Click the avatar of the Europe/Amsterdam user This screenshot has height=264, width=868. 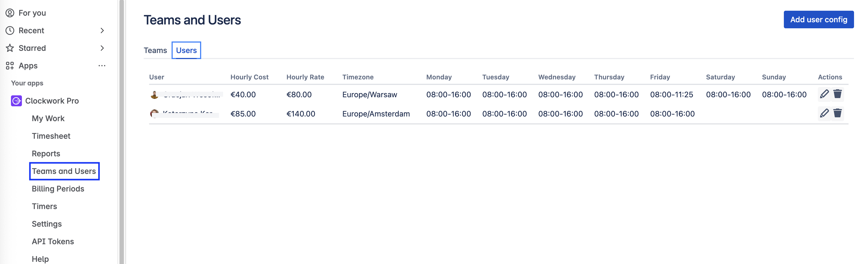coord(154,113)
